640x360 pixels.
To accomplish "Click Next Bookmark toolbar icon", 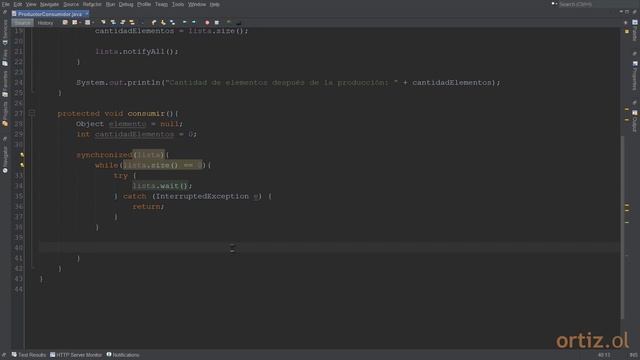I will coord(163,22).
